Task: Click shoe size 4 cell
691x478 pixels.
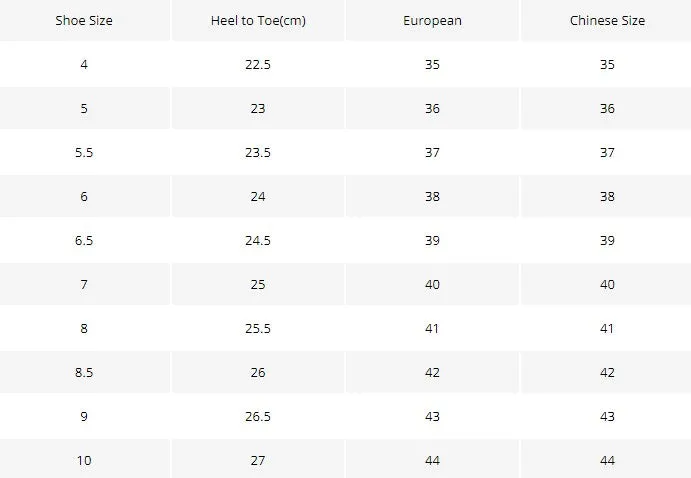Action: pos(84,64)
